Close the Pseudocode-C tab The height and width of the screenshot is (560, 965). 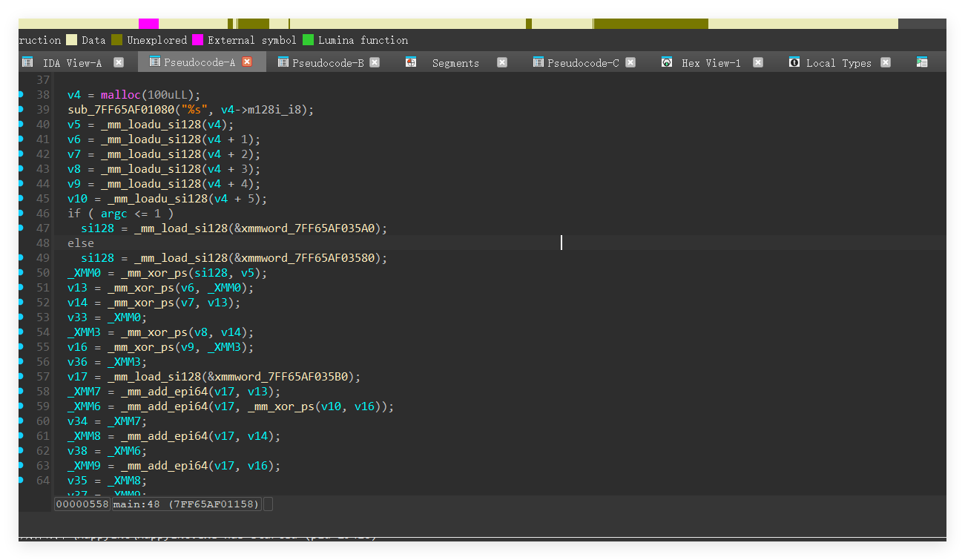pos(630,62)
